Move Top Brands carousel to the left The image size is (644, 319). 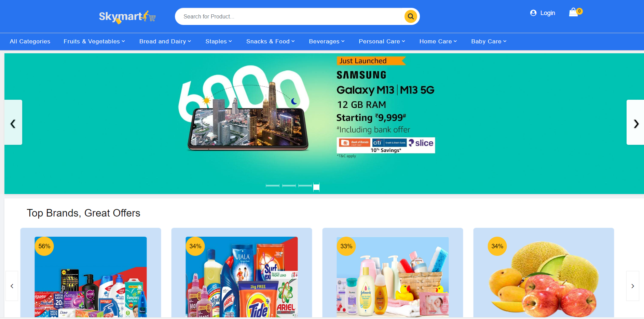coord(12,286)
